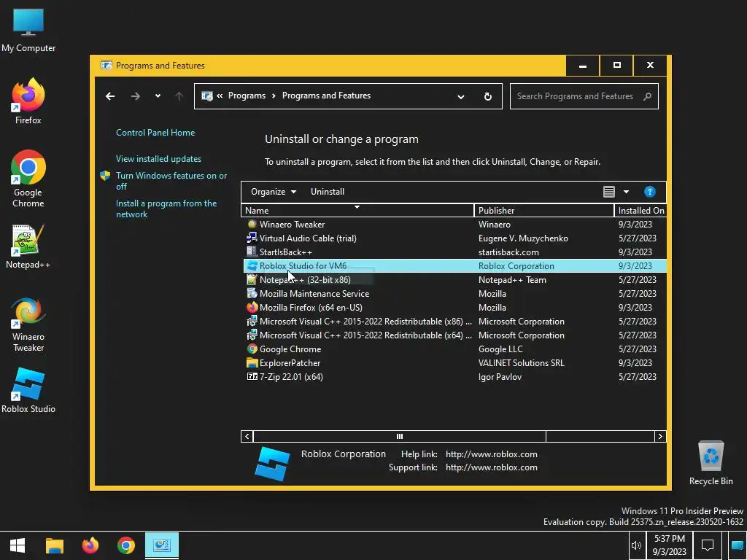Expand the view options dropdown arrow
This screenshot has height=560, width=747.
[x=626, y=192]
